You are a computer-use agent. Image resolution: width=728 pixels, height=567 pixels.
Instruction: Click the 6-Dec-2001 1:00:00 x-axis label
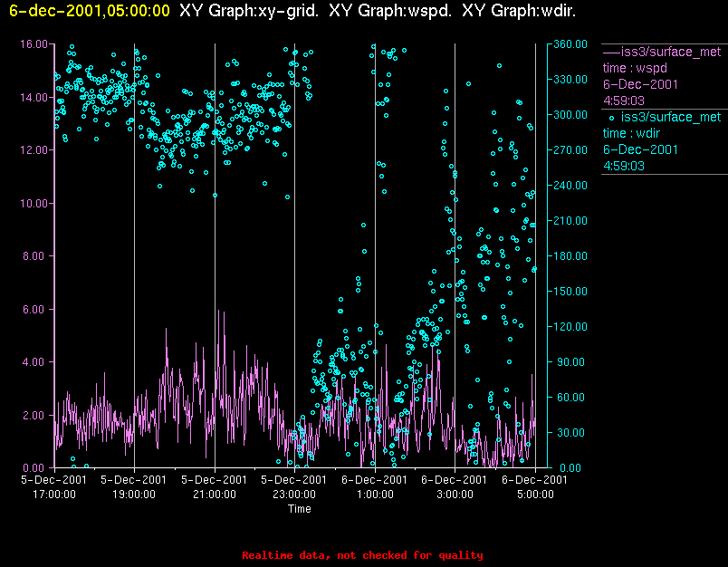[375, 486]
